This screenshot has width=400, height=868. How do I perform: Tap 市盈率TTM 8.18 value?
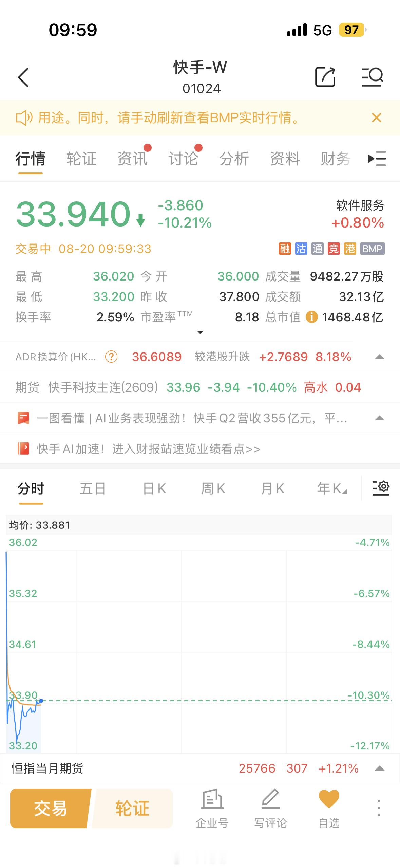[247, 317]
